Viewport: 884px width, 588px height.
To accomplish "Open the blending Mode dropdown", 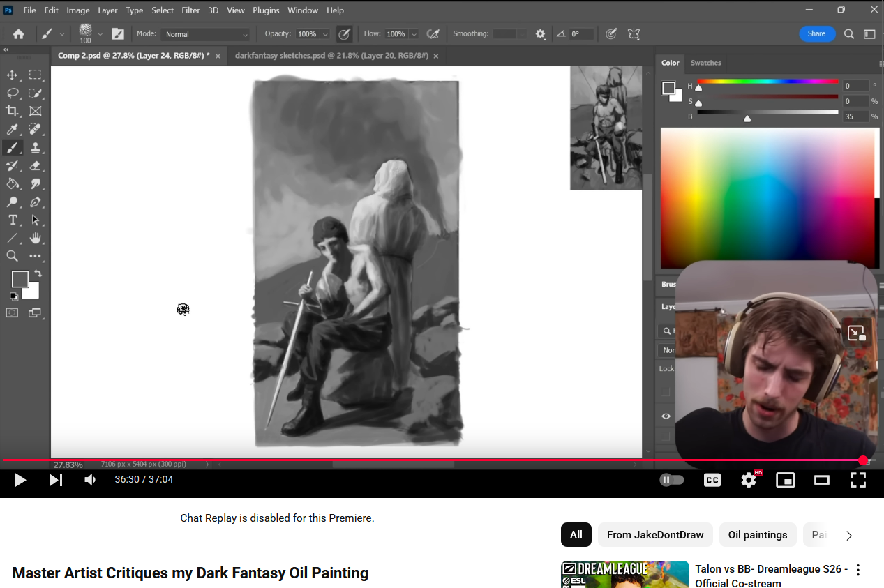I will [x=205, y=34].
